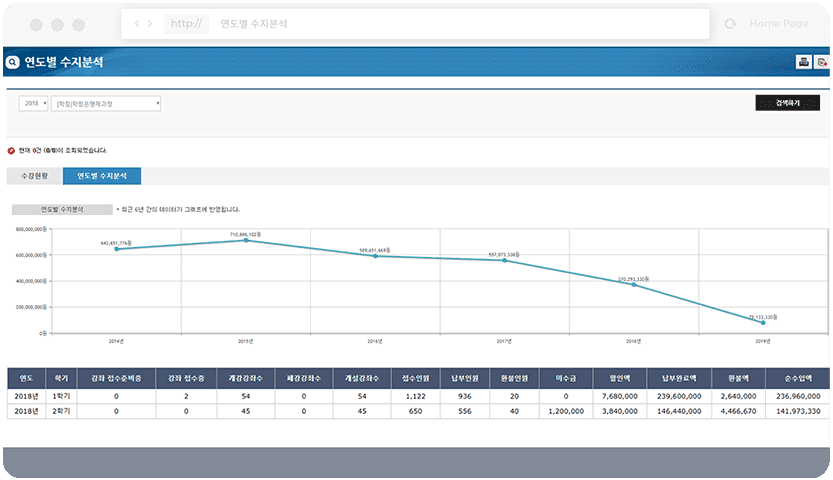Viewport: 833px width, 480px height.
Task: Click the 4,466,670 환불액 cell
Action: coord(738,411)
